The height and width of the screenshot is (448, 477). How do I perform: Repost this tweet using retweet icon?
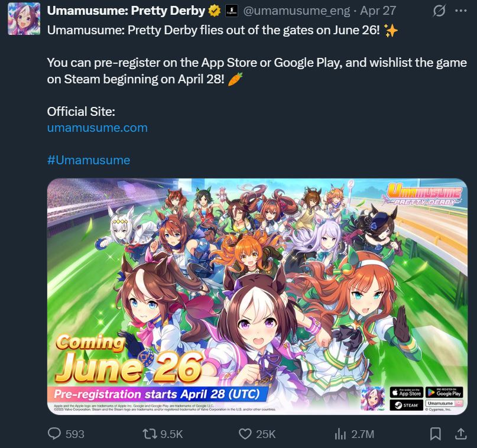click(150, 434)
